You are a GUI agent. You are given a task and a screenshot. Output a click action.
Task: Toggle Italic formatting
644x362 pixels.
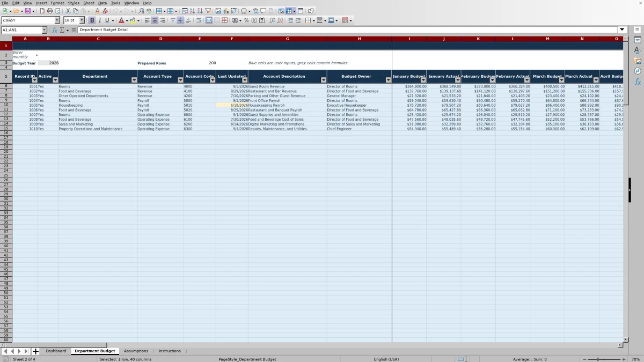[x=99, y=20]
